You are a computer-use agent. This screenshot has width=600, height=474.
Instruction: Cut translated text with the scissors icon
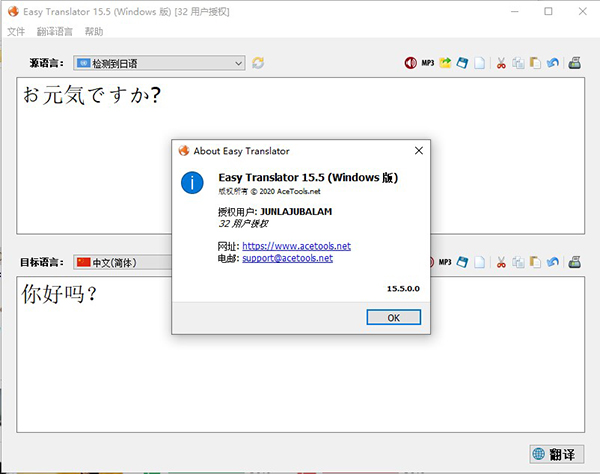click(x=501, y=262)
